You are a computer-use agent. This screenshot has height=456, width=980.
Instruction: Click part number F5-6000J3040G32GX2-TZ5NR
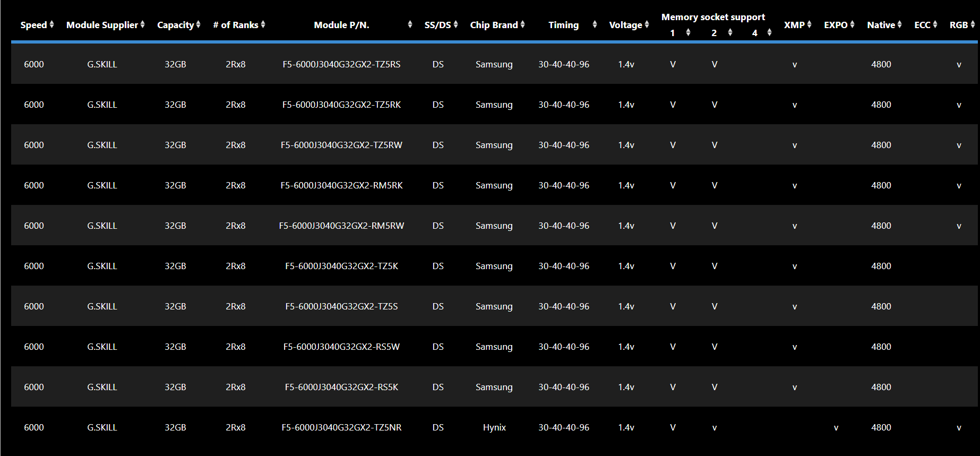click(341, 427)
